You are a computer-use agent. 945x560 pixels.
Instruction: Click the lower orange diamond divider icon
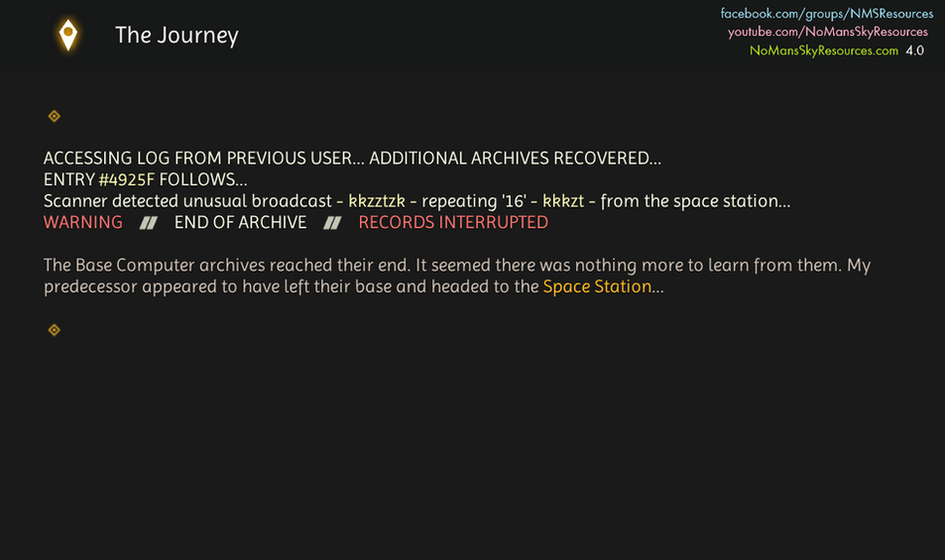coord(55,330)
